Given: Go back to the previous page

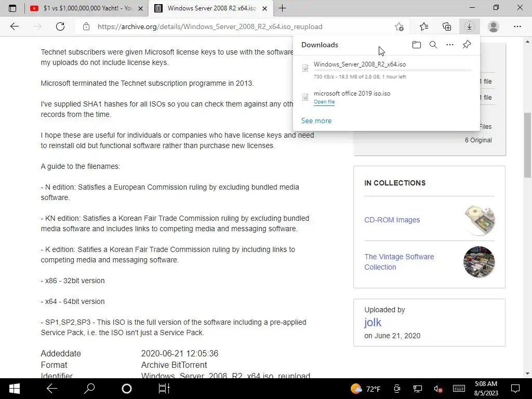Looking at the screenshot, I should tap(14, 26).
